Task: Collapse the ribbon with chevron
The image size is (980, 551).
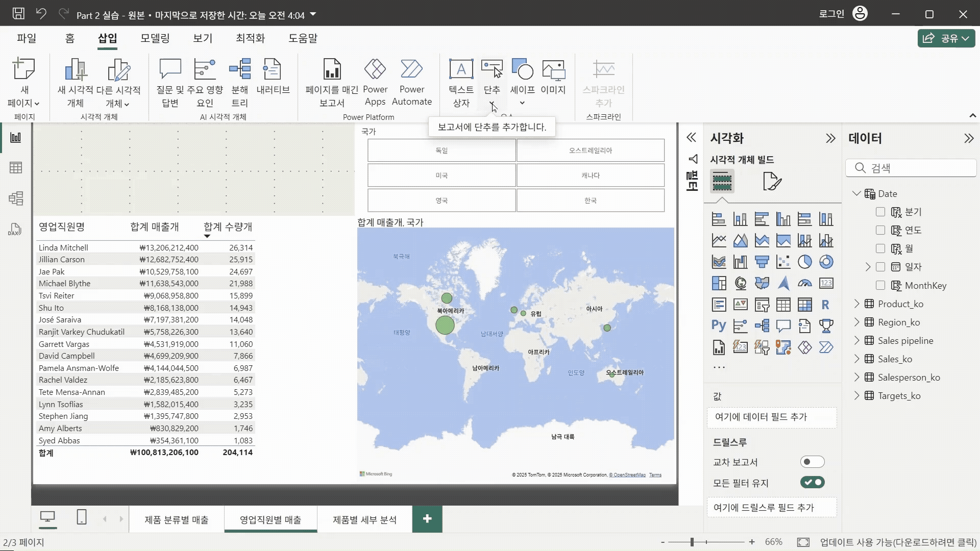Action: pos(972,116)
